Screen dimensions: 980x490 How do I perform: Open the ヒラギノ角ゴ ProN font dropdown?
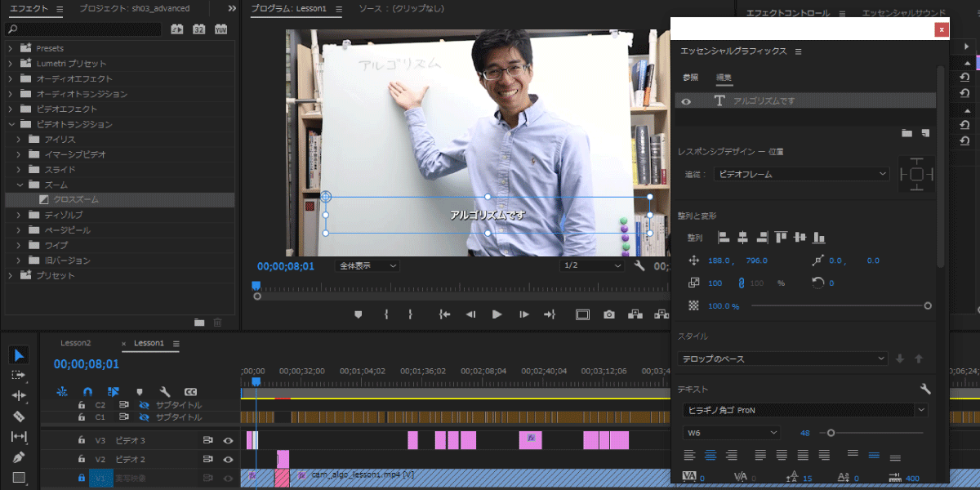tap(806, 410)
